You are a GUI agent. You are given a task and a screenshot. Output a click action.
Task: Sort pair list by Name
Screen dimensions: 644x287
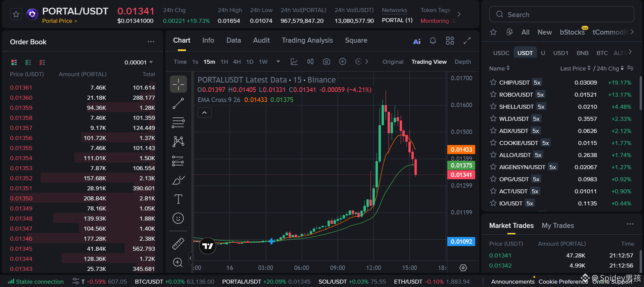click(499, 68)
